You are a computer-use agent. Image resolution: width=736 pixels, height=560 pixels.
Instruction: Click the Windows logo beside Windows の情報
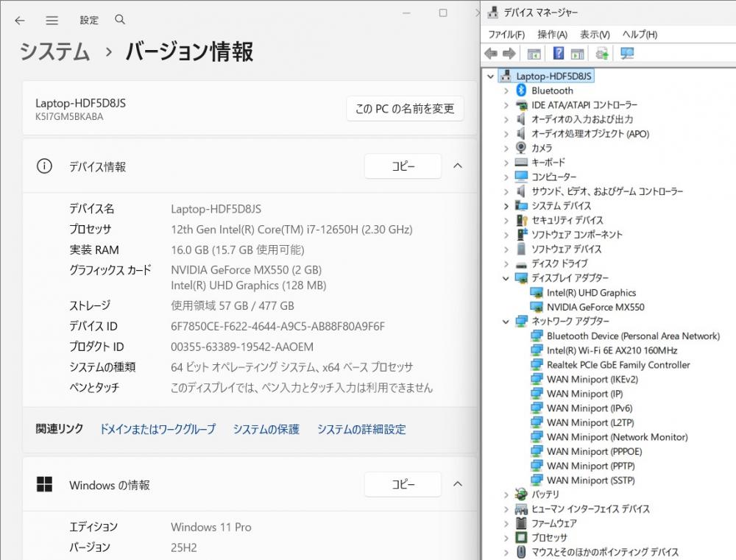(x=44, y=484)
